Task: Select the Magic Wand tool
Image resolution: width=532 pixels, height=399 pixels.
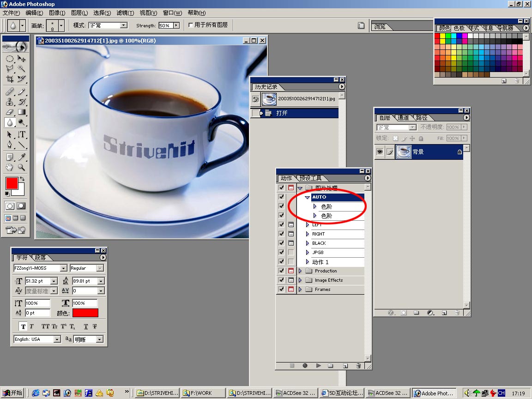Action: click(x=21, y=68)
